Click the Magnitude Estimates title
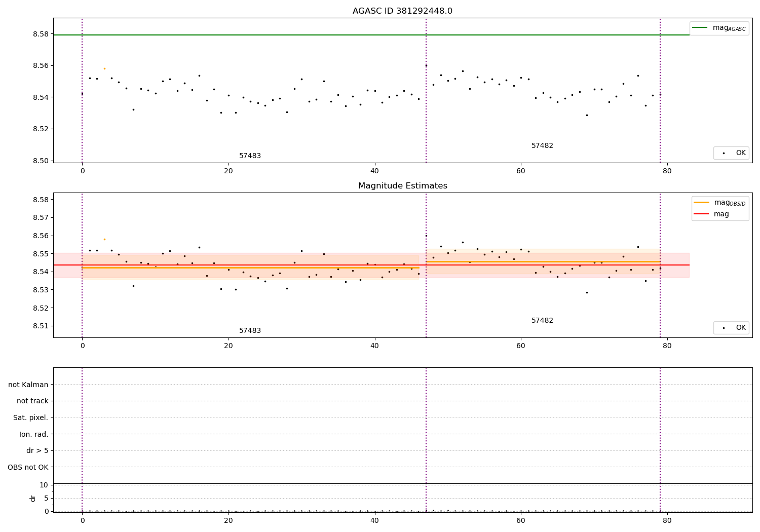760x532 pixels. point(402,186)
